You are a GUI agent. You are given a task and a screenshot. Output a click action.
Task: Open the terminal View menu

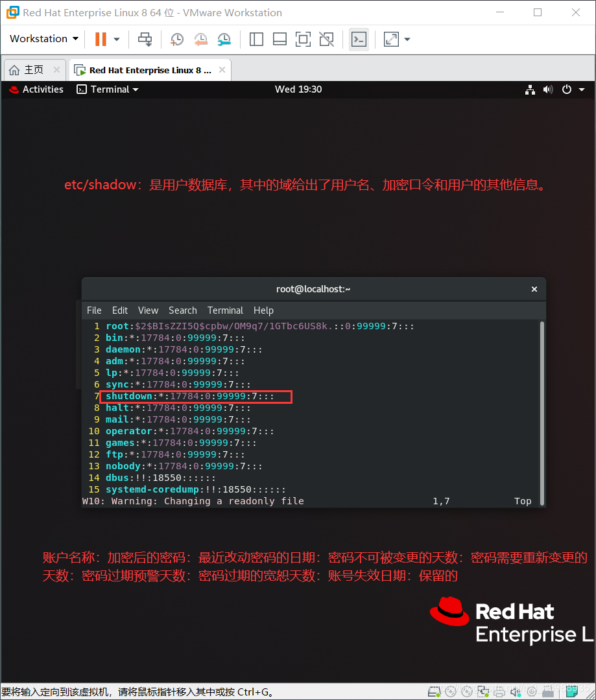click(x=148, y=310)
